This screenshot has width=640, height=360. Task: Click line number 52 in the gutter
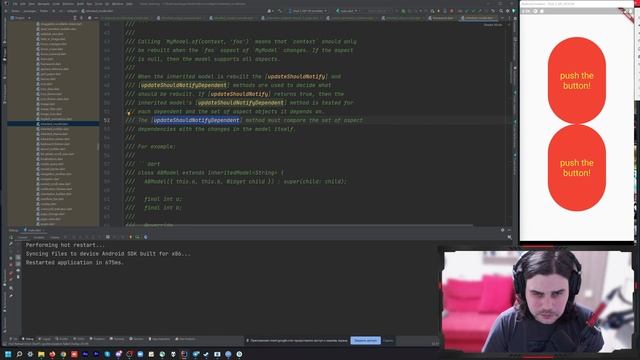pyautogui.click(x=107, y=120)
